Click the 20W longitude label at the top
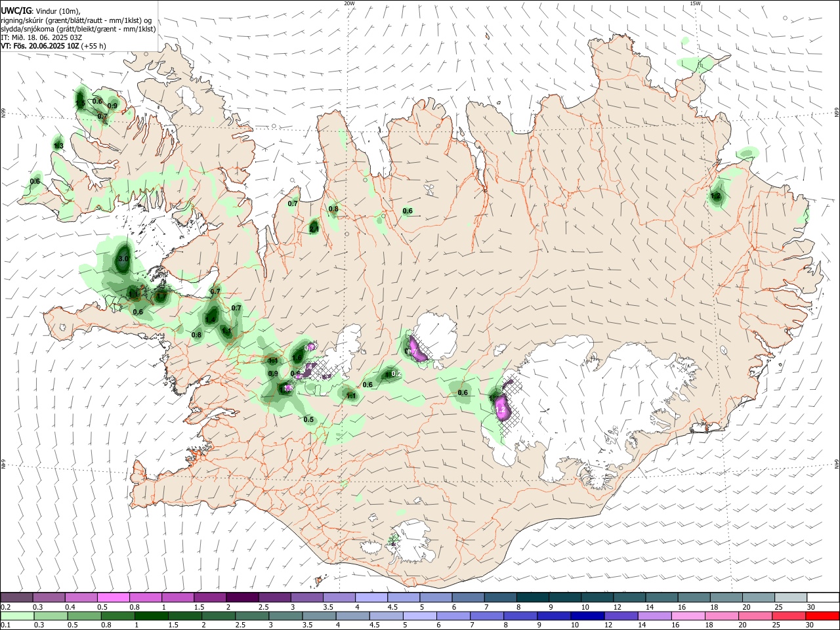 [349, 3]
